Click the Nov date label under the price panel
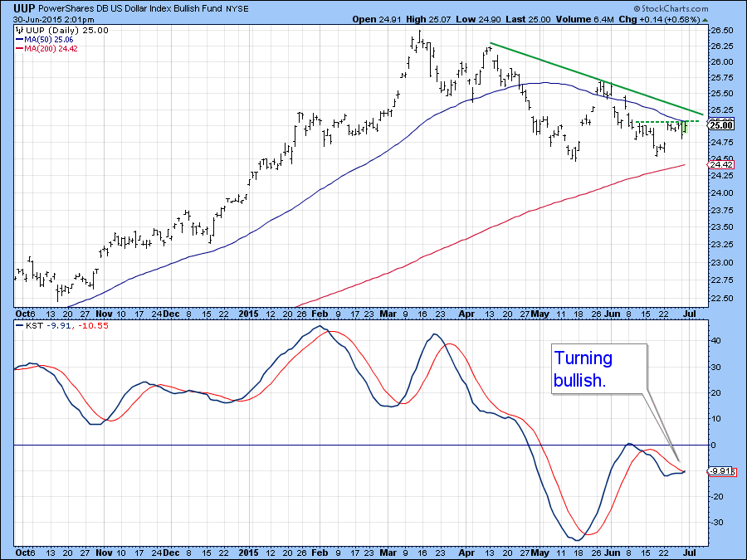747x560 pixels. click(x=104, y=314)
